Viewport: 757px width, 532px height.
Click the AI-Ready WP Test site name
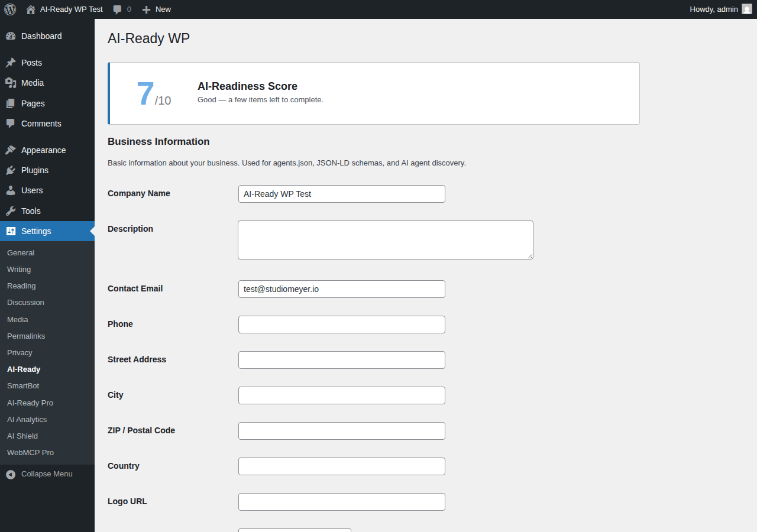click(72, 9)
